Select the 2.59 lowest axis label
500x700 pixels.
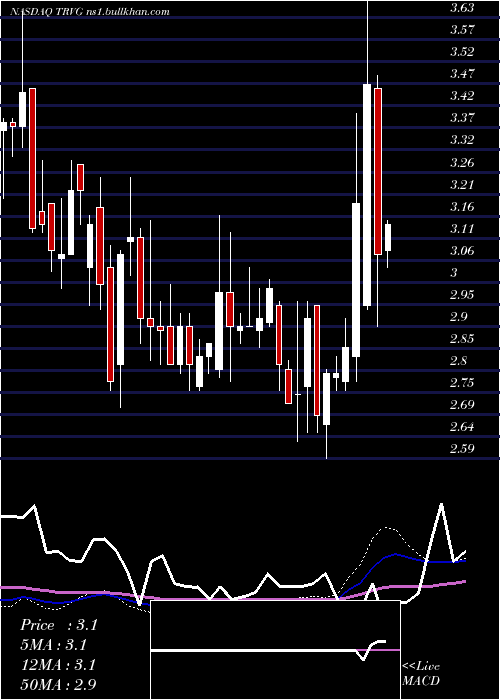coord(462,449)
